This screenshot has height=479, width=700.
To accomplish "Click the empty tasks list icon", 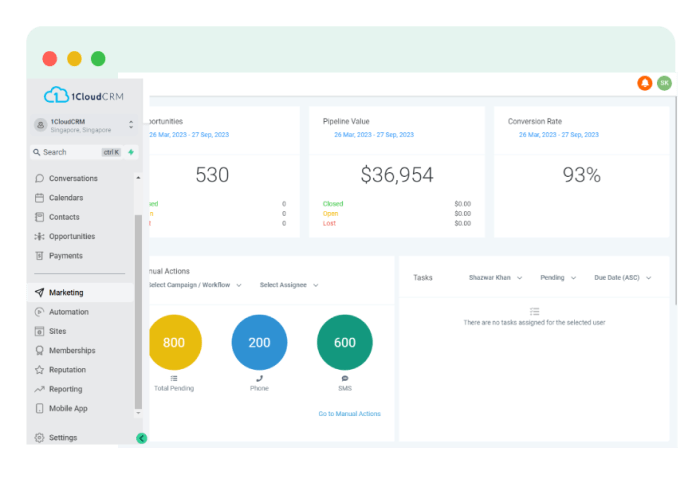I will tap(534, 311).
